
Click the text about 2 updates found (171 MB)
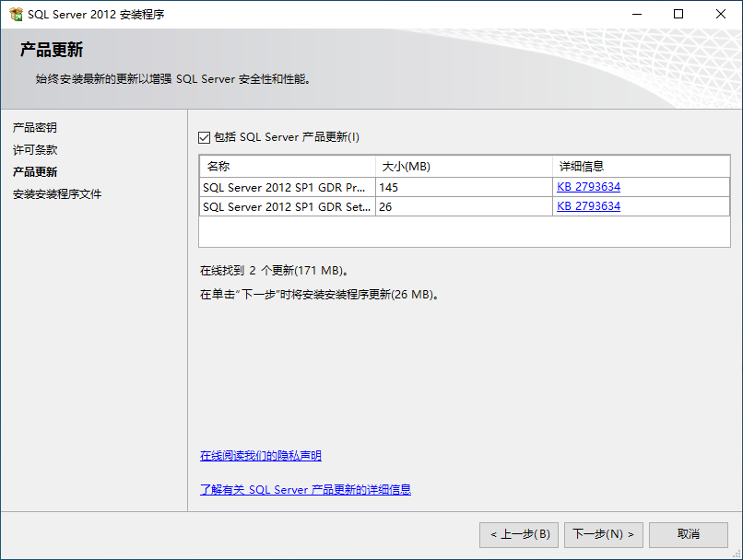(275, 270)
